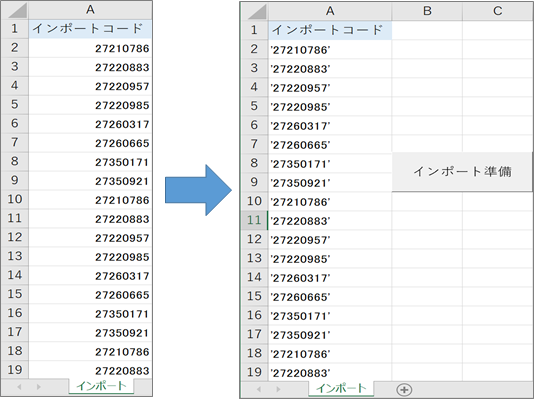
Task: Click cell A10 value 27210786 in left sheet
Action: click(90, 200)
